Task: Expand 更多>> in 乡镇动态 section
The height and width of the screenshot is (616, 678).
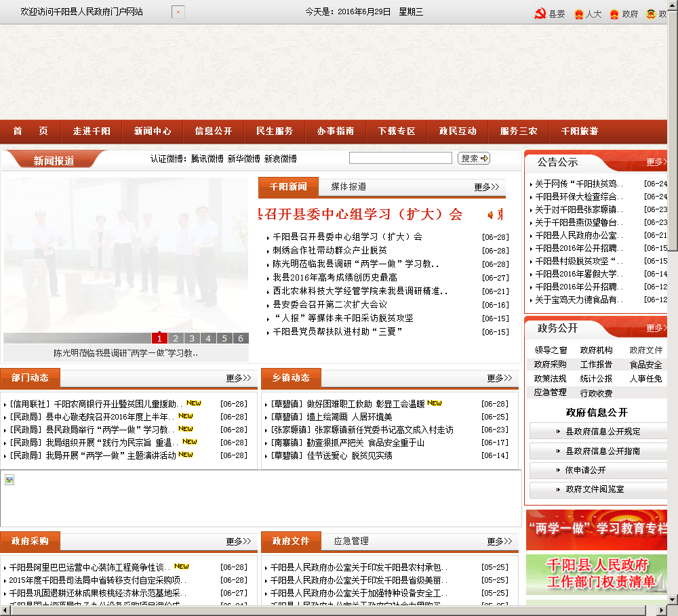Action: click(500, 378)
